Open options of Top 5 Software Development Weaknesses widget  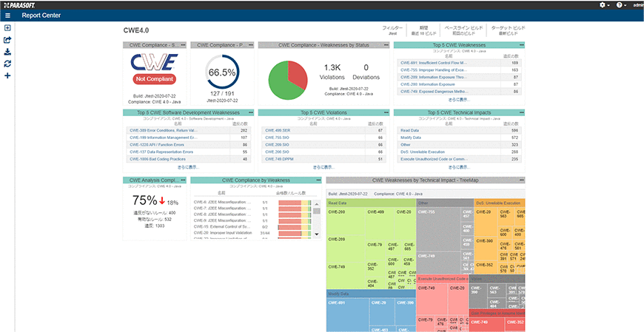pos(251,112)
